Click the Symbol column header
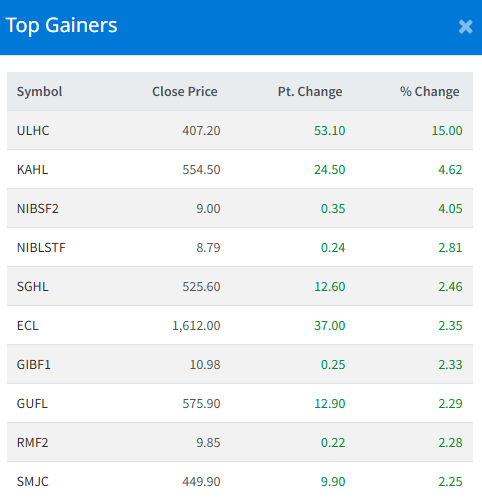 (x=39, y=91)
